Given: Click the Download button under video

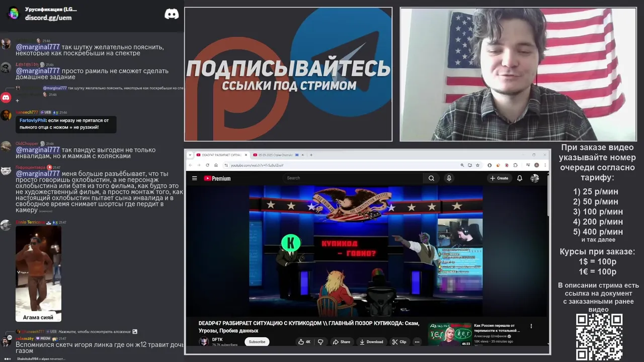Looking at the screenshot, I should click(x=371, y=342).
